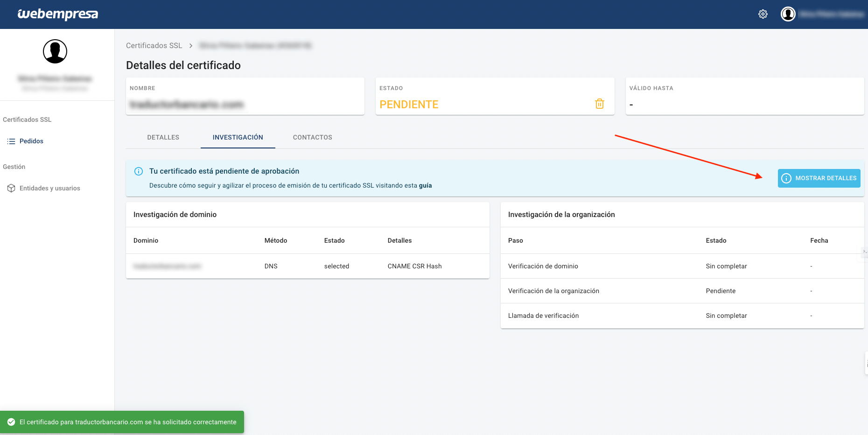Click the Método column header
Screen dimensions: 868x435
point(276,240)
